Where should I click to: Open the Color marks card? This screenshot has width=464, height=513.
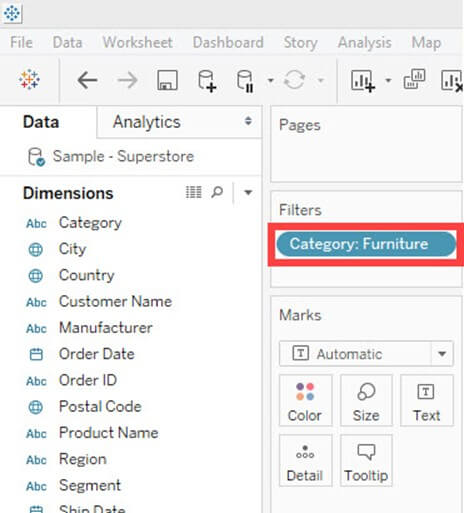point(305,401)
